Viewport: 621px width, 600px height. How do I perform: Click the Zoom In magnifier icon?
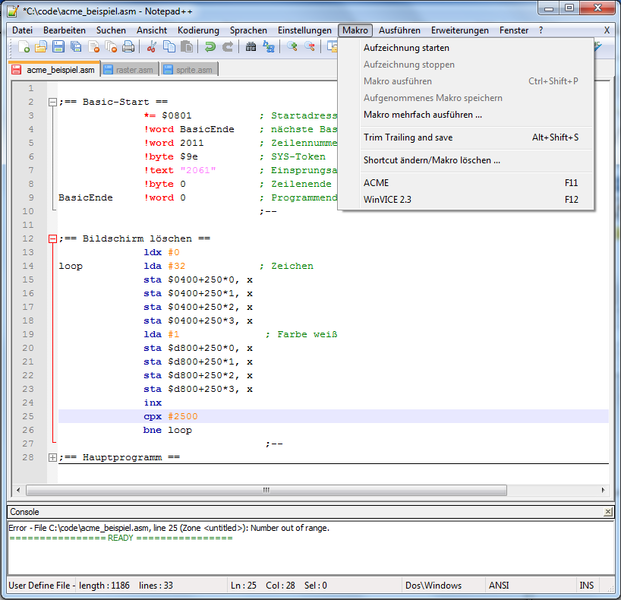pos(292,47)
